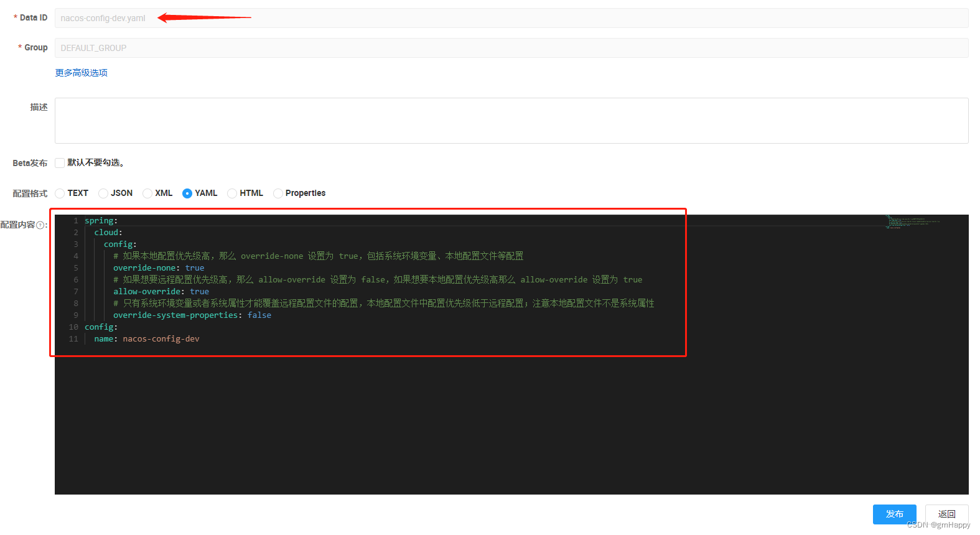This screenshot has height=535, width=980.
Task: Select the HTML format radio button
Action: click(x=232, y=193)
